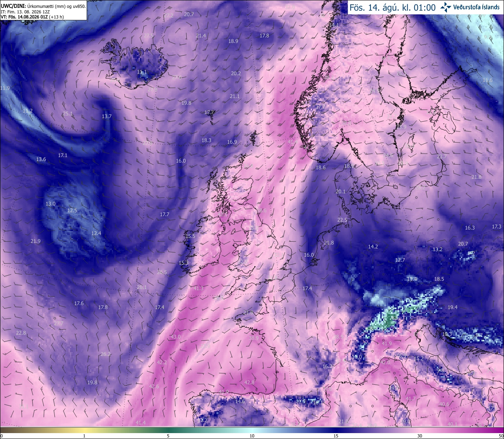
Task: Click the 41.9 value near the Alps
Action: [387, 343]
